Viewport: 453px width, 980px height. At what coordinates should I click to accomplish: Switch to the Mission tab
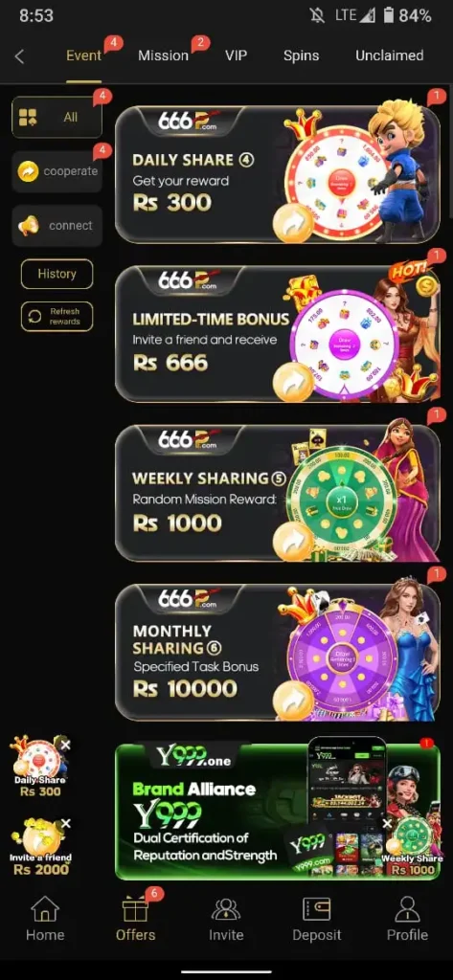tap(164, 56)
